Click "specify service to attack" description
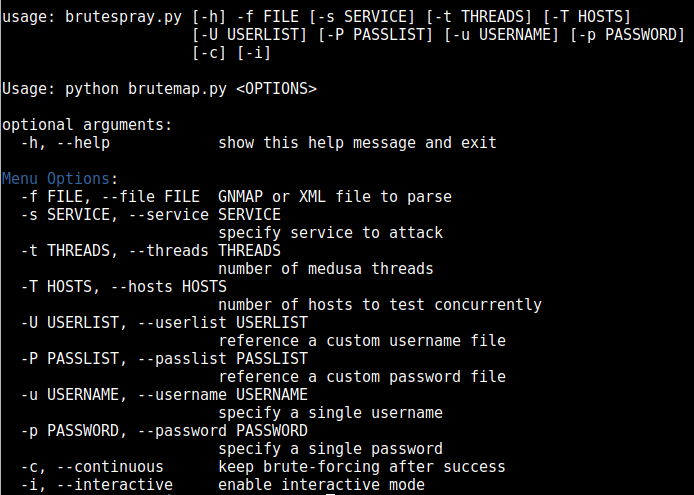 (x=330, y=233)
